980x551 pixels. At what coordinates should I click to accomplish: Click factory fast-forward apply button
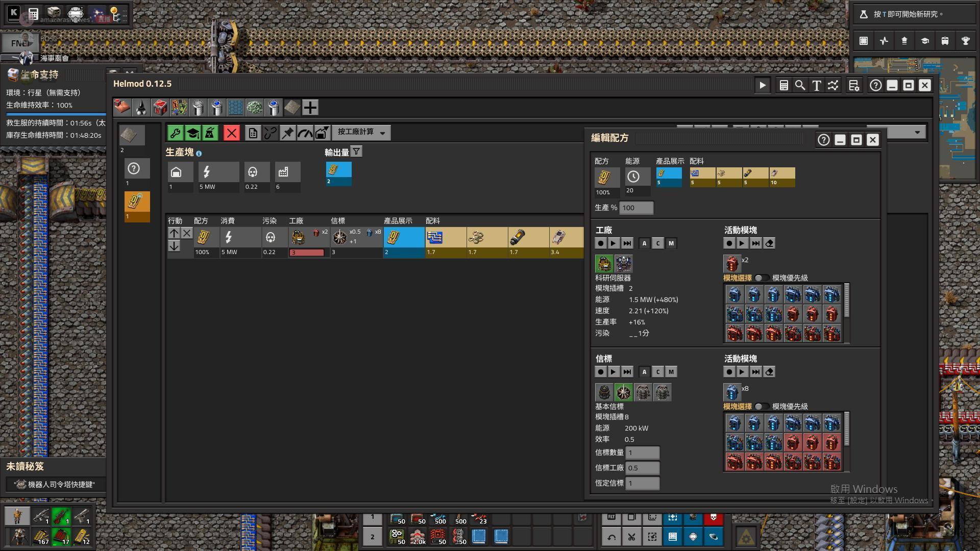[627, 243]
